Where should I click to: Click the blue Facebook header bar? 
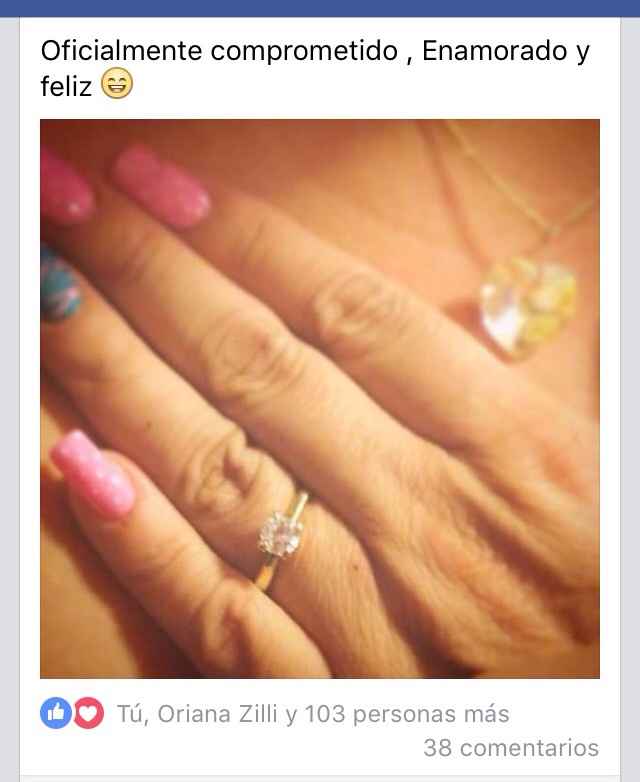click(320, 8)
